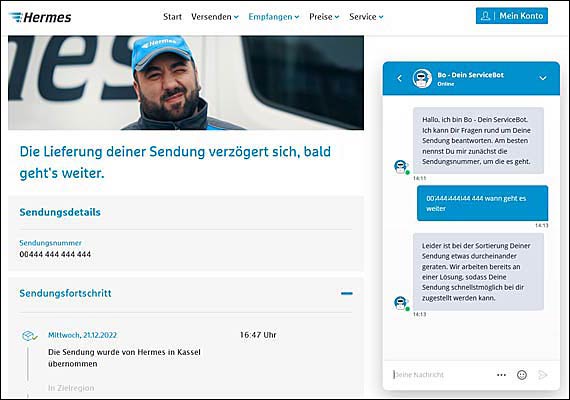Screen dimensions: 570x400
Task: Collapse Sendungsfortschritt section with minus
Action: click(346, 293)
